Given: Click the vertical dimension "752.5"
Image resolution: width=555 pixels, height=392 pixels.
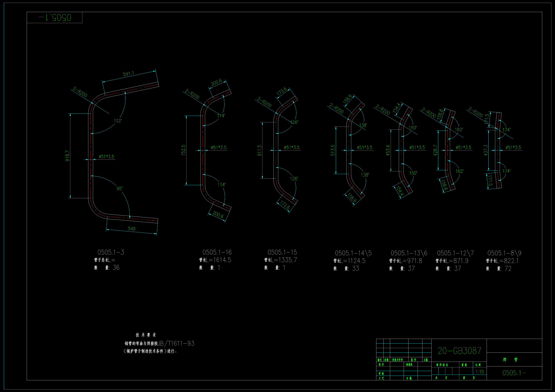Looking at the screenshot, I should (183, 150).
